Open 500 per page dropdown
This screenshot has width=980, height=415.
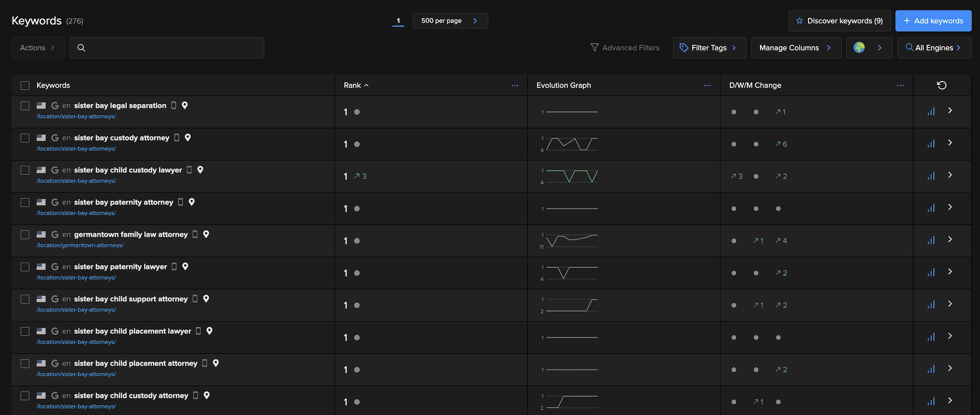click(450, 21)
